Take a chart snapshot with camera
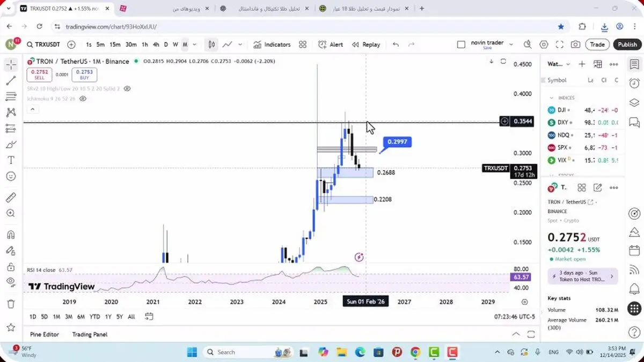The width and height of the screenshot is (644, 362). pyautogui.click(x=575, y=45)
